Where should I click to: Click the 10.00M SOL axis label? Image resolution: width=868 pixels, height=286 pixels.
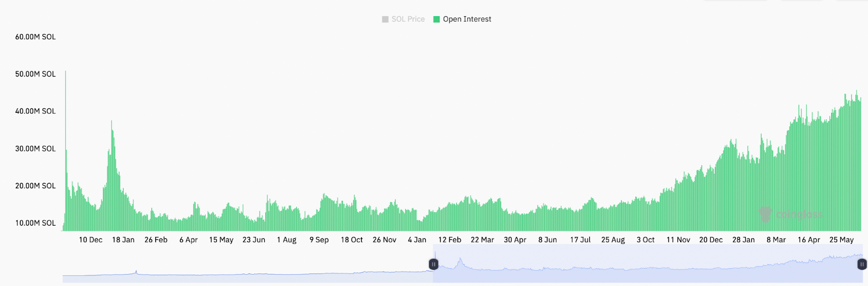[35, 223]
